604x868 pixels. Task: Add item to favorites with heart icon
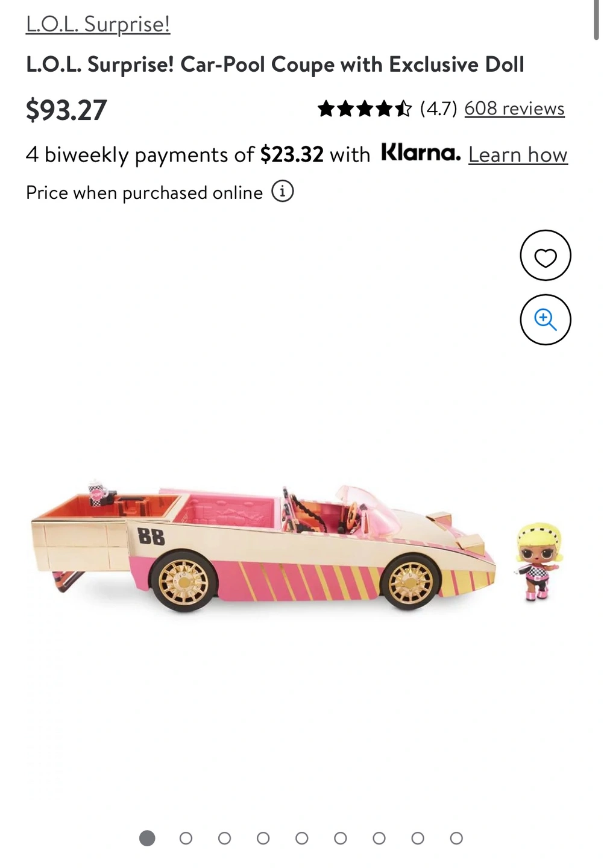(x=545, y=256)
